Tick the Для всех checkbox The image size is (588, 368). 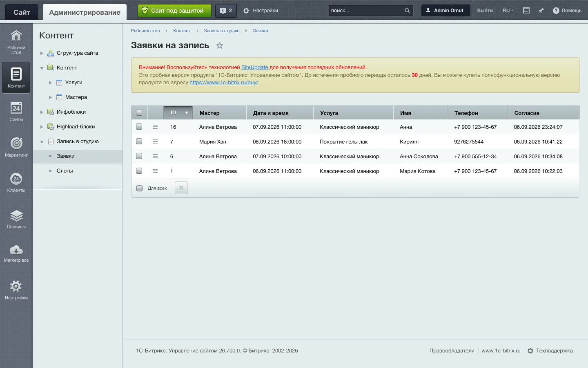pyautogui.click(x=139, y=188)
